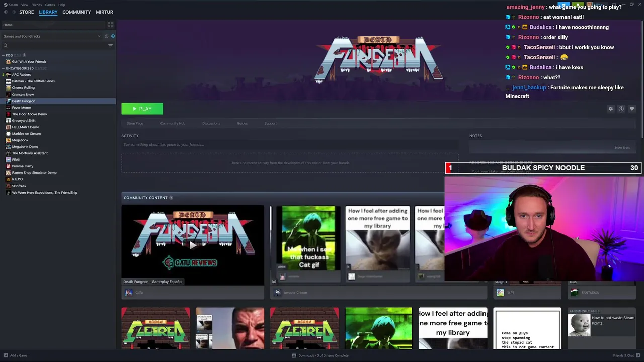
Task: Open the Games menu
Action: coord(50,5)
